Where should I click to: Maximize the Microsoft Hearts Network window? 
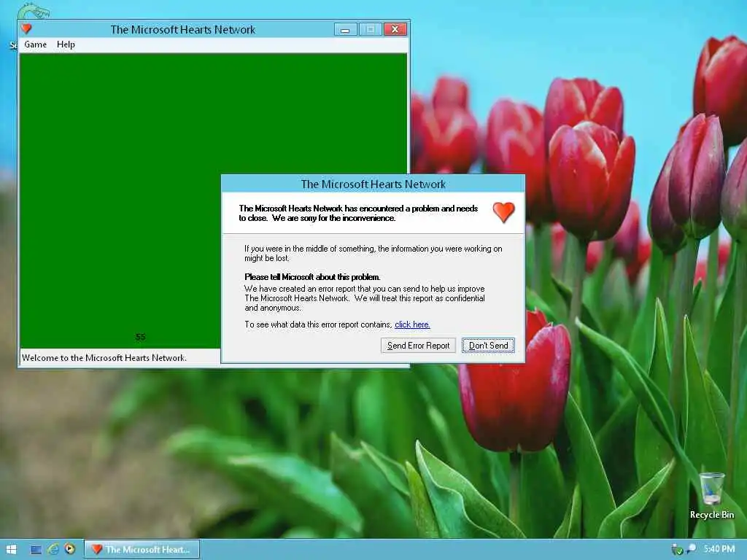pos(370,29)
